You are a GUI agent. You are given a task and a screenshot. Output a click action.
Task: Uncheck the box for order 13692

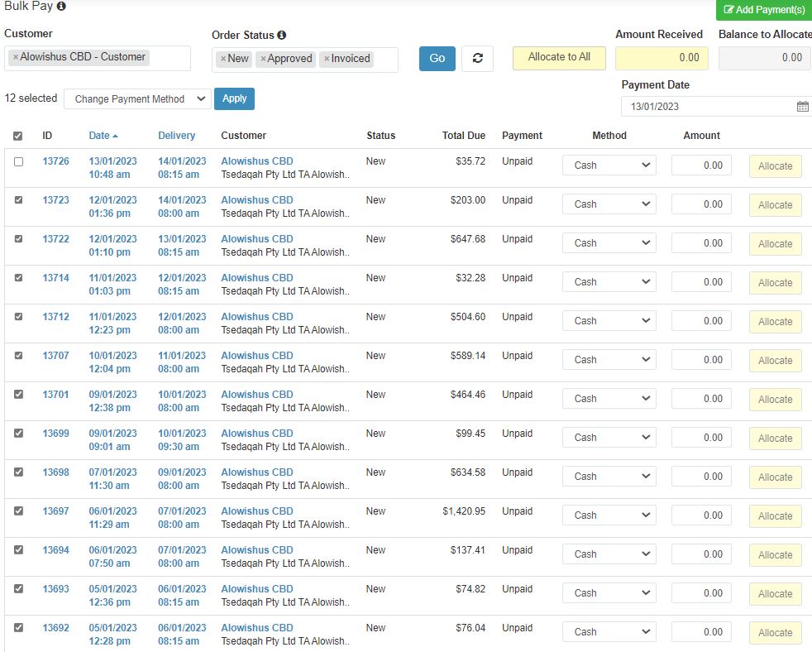point(19,628)
